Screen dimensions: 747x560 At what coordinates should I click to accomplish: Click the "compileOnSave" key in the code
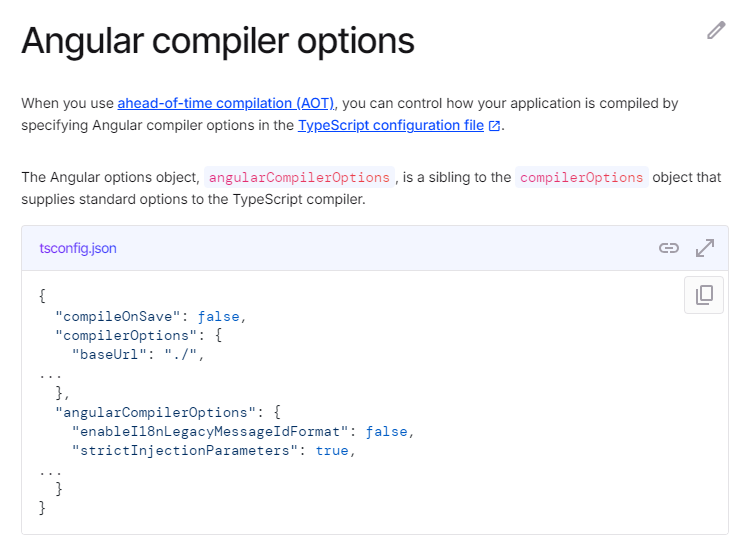(x=118, y=316)
